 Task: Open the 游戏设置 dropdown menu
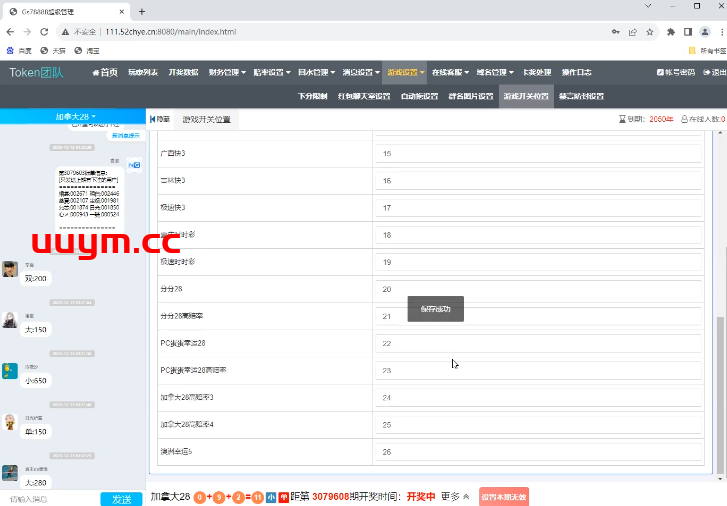pos(406,72)
